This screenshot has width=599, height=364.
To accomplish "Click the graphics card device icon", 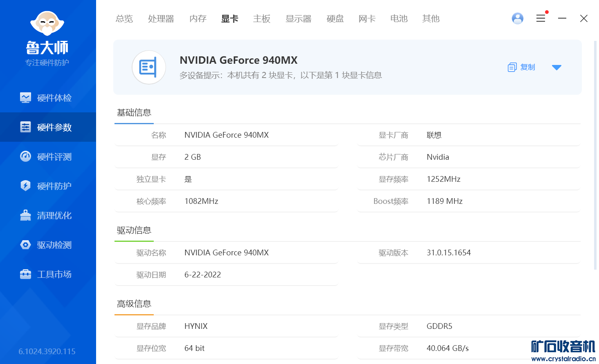I will [148, 67].
